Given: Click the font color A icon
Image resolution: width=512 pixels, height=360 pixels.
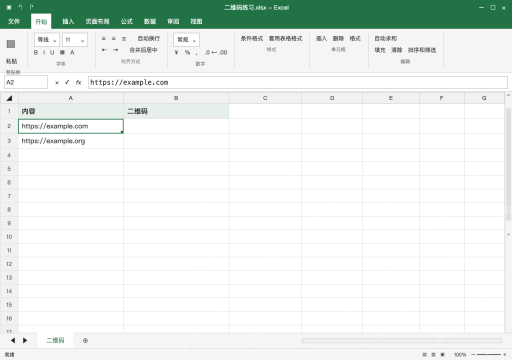Looking at the screenshot, I should (x=72, y=52).
